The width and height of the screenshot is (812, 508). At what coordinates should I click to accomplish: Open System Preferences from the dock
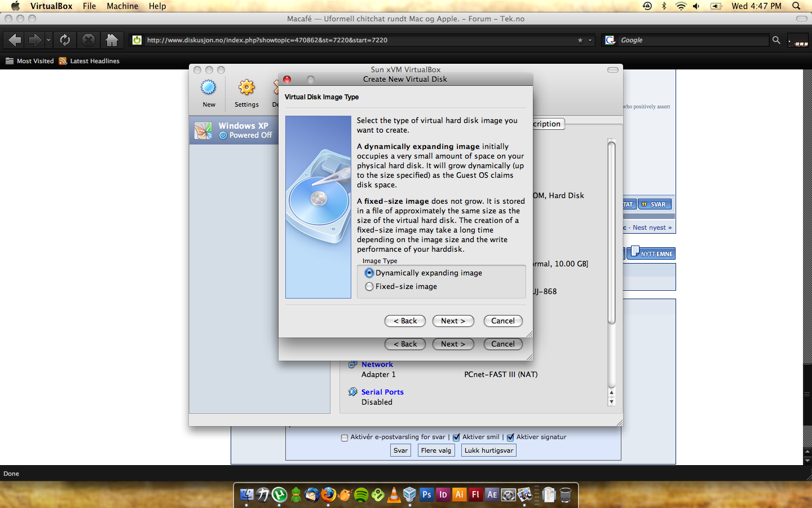tap(509, 495)
